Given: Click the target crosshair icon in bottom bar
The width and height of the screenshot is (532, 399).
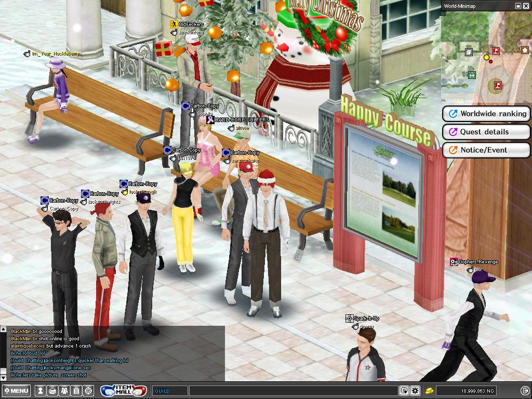Looking at the screenshot, I should (x=88, y=391).
